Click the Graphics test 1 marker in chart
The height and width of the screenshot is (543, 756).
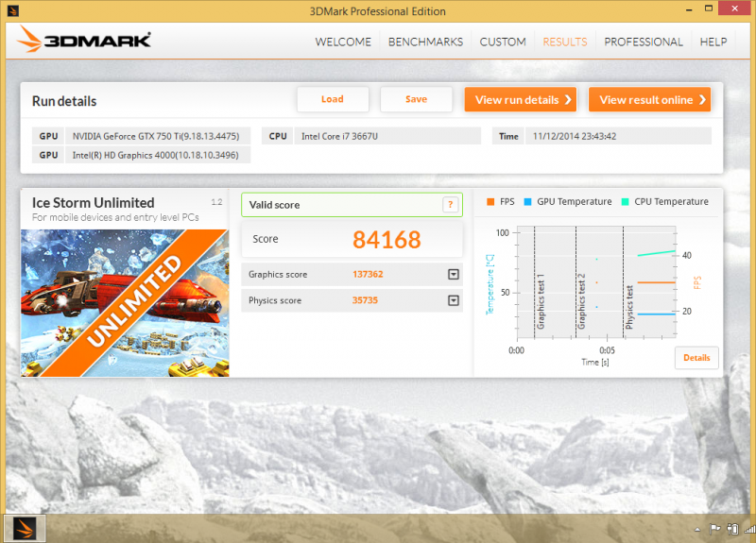pyautogui.click(x=541, y=301)
